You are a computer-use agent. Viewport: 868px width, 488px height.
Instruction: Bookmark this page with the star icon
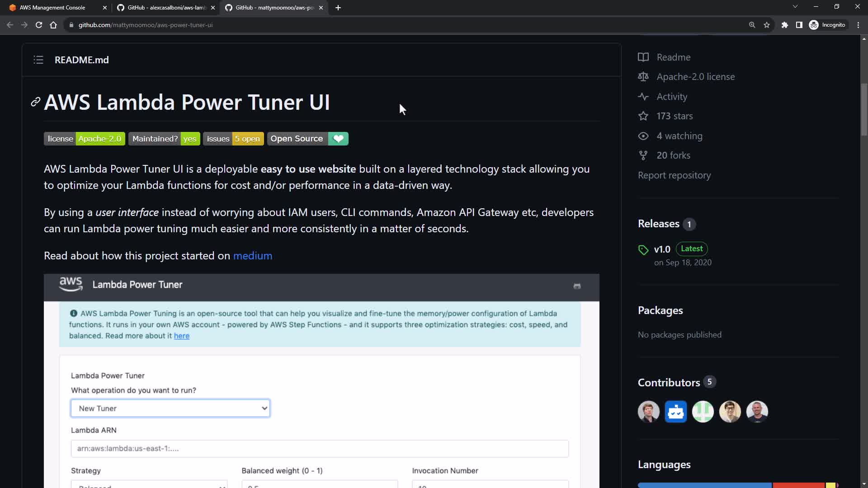[x=767, y=25]
